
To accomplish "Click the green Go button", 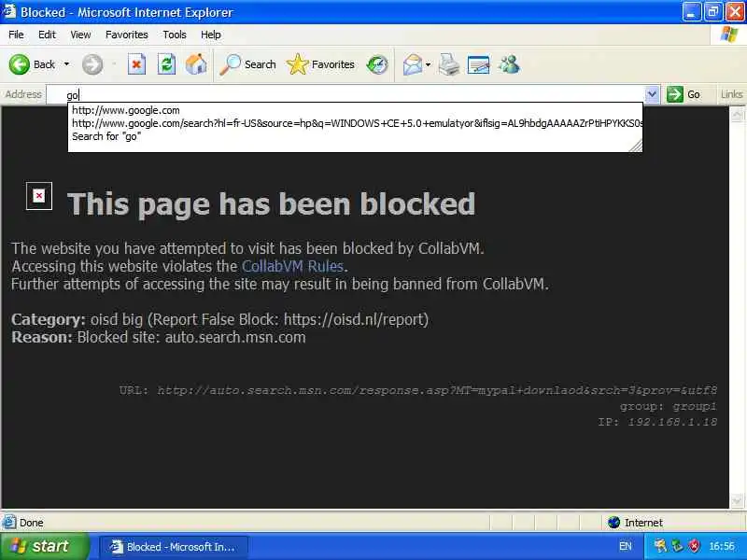I will 684,94.
